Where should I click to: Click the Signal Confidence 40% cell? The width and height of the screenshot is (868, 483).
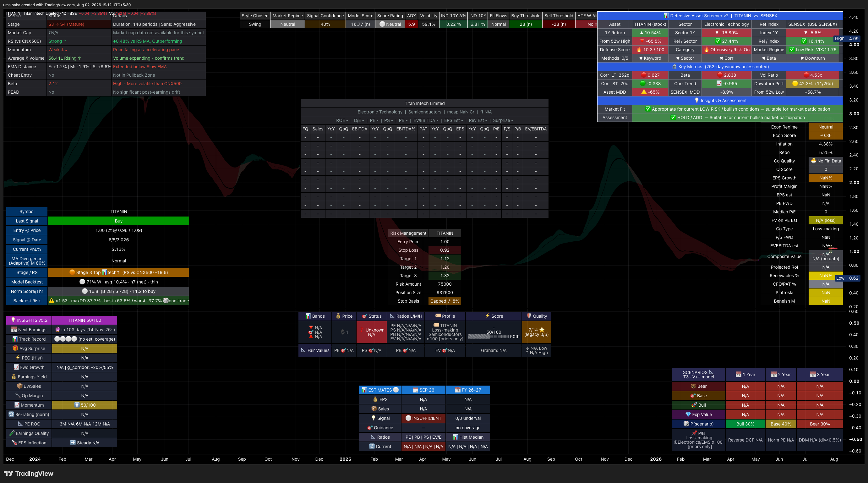[325, 24]
